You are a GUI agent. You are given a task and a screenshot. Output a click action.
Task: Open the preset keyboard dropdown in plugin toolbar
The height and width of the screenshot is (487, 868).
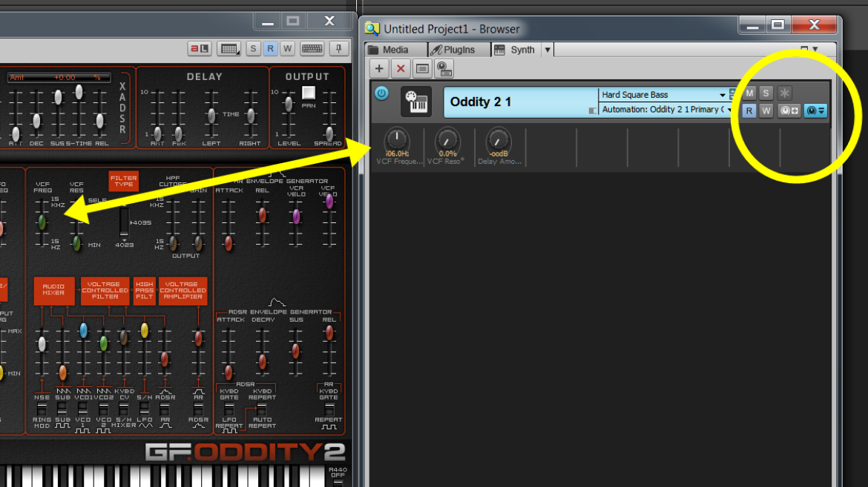(229, 49)
